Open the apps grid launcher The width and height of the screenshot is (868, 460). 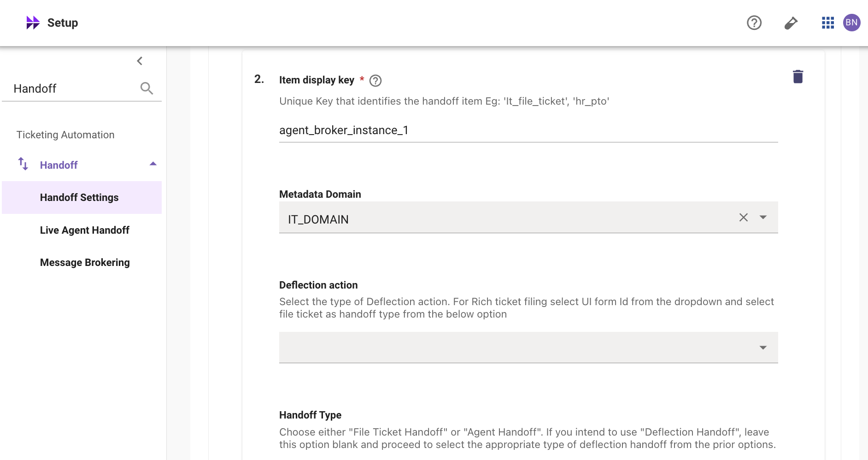click(827, 23)
